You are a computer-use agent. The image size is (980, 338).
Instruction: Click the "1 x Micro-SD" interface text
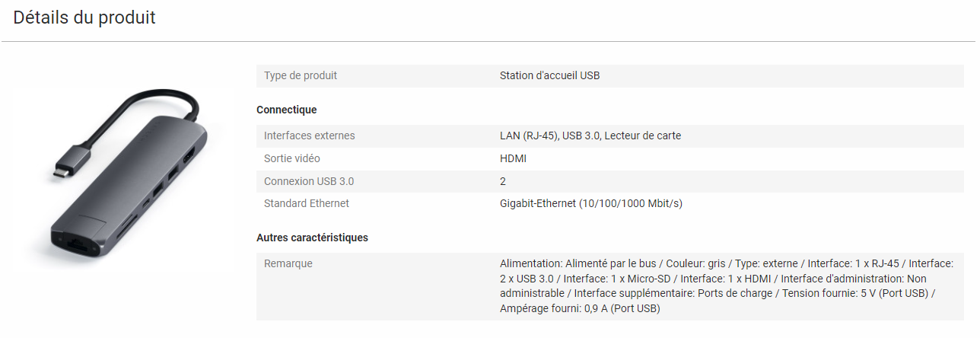tap(642, 279)
